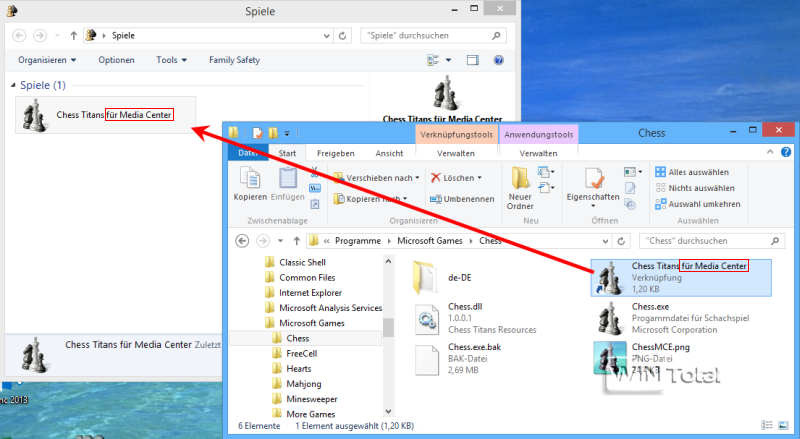Viewport: 800px width, 439px height.
Task: Open the Datei tab in Chess window
Action: pos(248,153)
